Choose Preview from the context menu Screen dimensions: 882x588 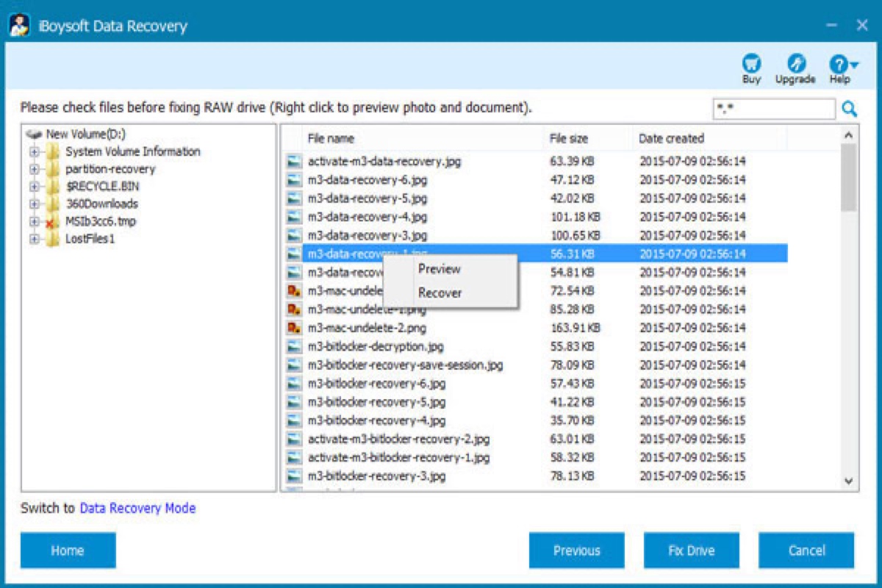440,269
